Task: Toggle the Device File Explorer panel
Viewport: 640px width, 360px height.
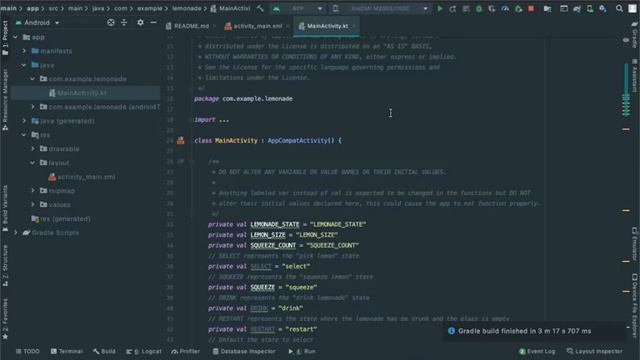Action: (635, 305)
